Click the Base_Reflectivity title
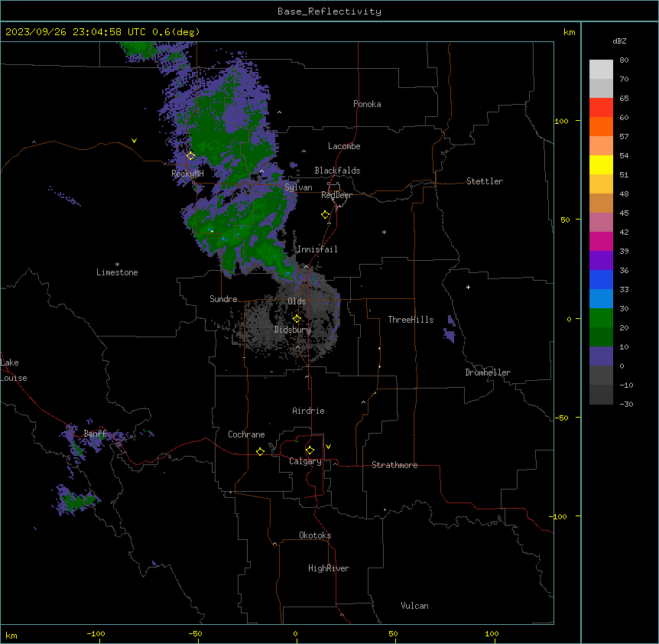This screenshot has width=659, height=644. 329,11
